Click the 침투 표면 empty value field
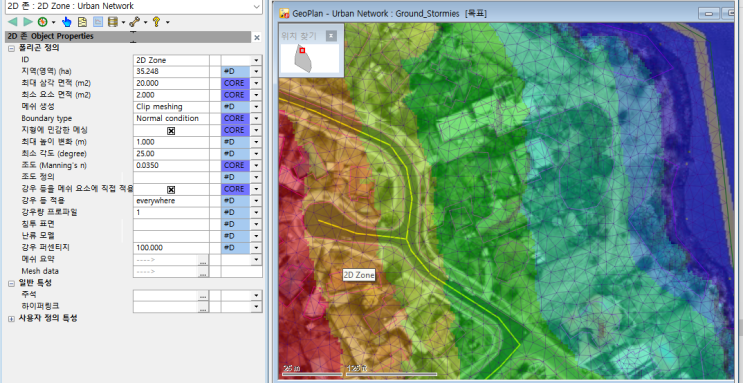 [171, 224]
